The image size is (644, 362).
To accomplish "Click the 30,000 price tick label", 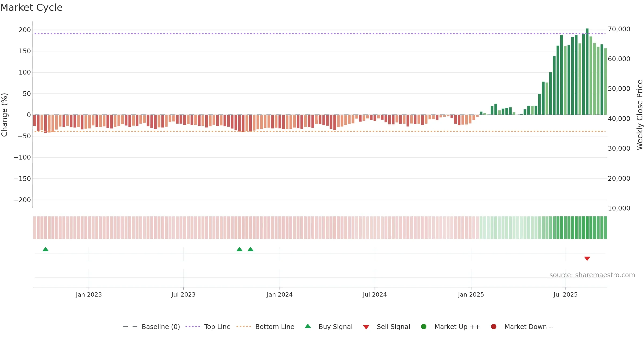I will coord(619,149).
